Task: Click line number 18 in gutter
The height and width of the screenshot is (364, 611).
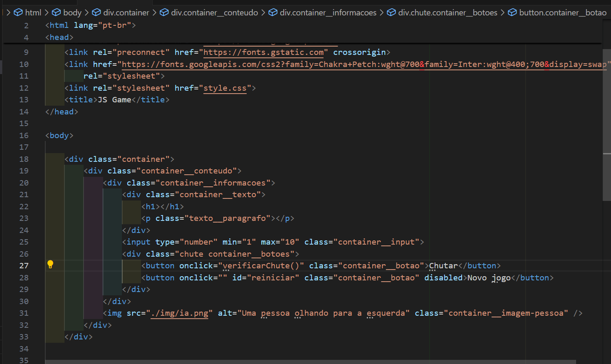Action: tap(24, 159)
